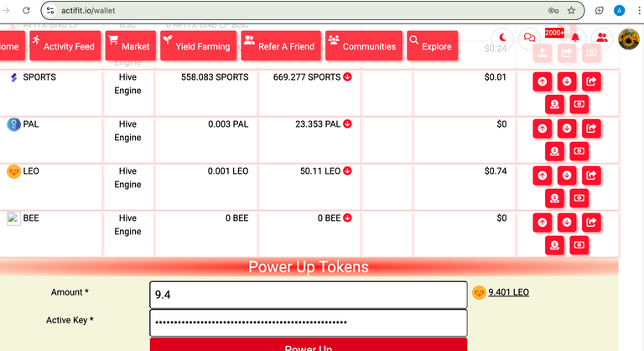644x351 pixels.
Task: Open the Communities menu item
Action: [x=364, y=45]
